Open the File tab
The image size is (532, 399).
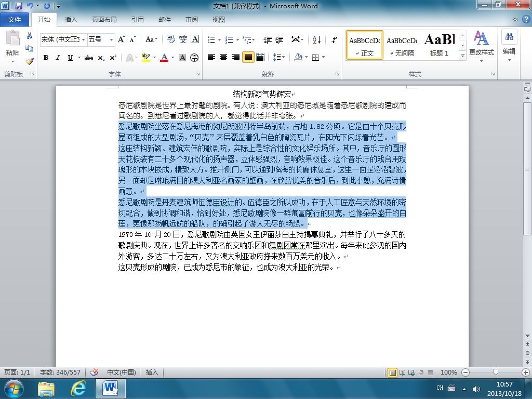15,20
